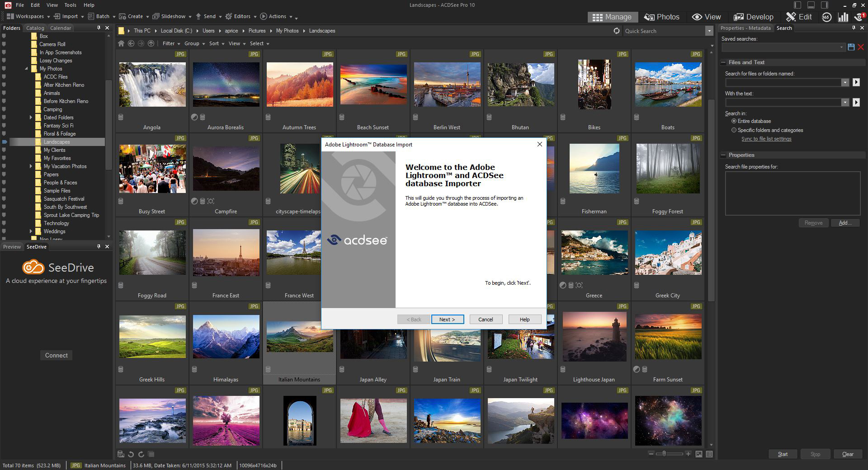
Task: Open View mode
Action: point(706,17)
